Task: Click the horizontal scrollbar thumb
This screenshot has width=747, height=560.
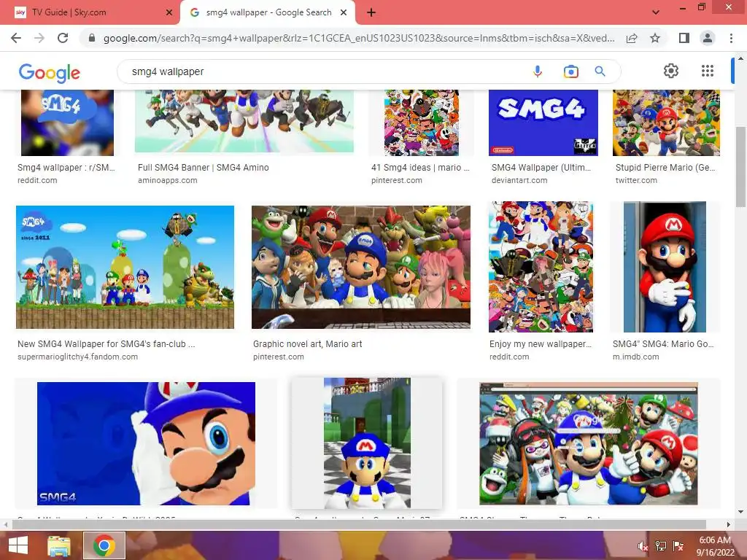Action: (x=359, y=524)
